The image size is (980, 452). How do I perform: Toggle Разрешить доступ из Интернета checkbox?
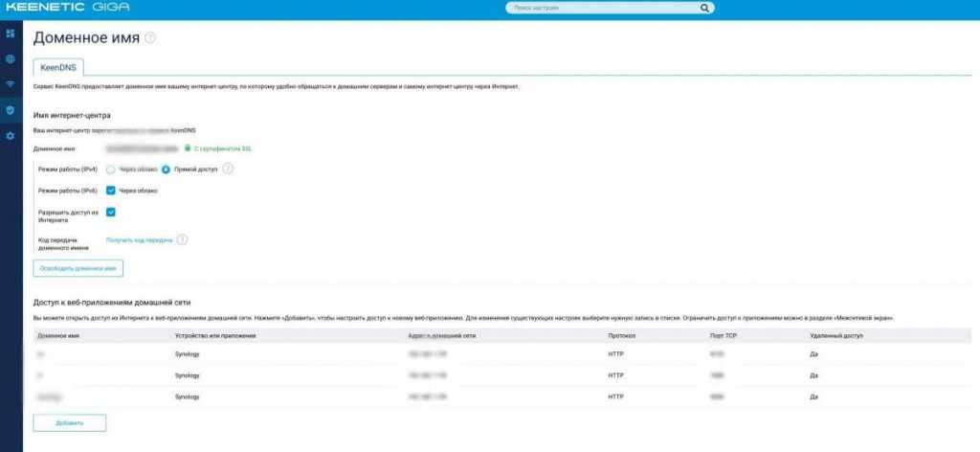tap(111, 213)
